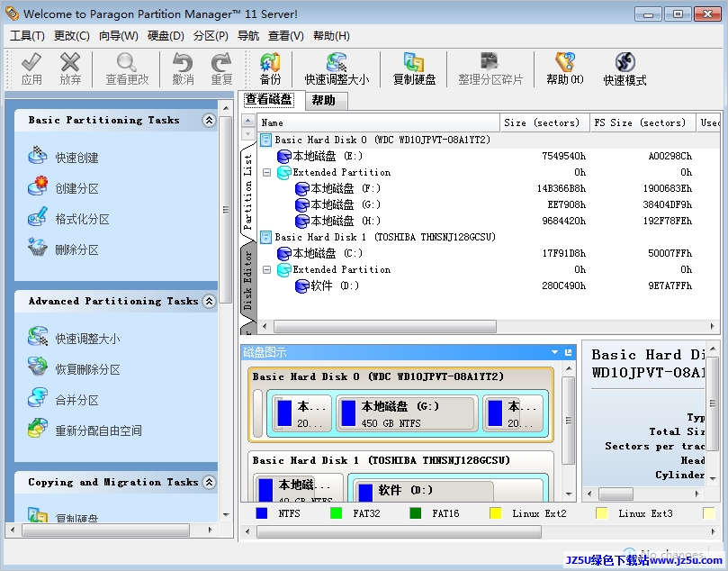Screen dimensions: 728x571
Task: Start Express Create (快速创建) task in sidebar
Action: 37,156
